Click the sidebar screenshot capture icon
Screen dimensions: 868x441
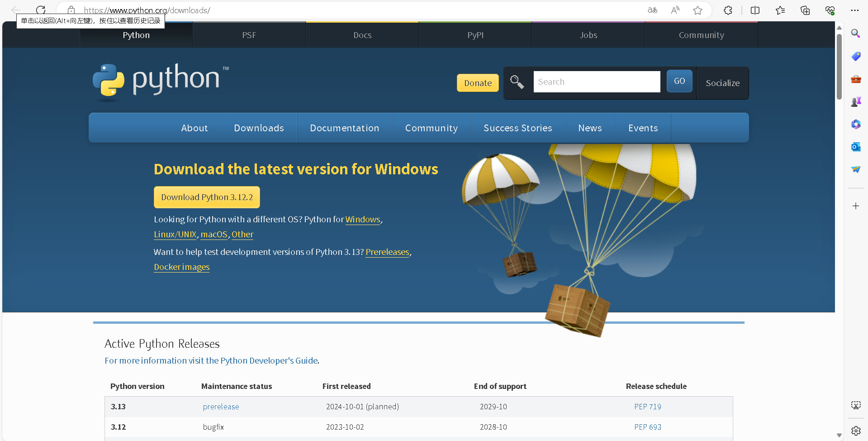point(856,405)
